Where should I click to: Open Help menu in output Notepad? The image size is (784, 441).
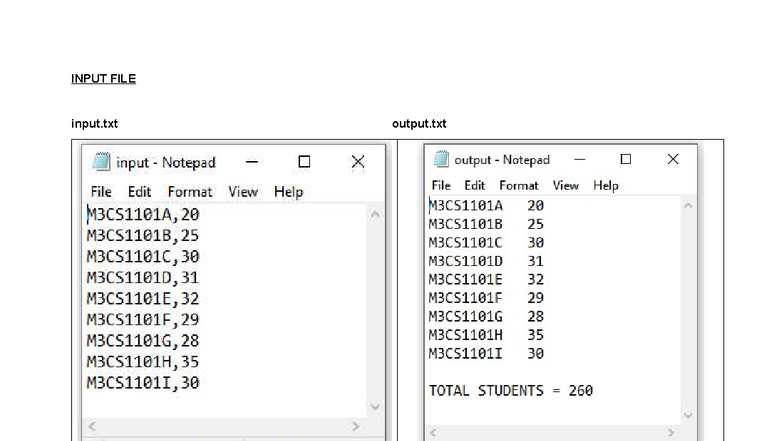point(605,186)
